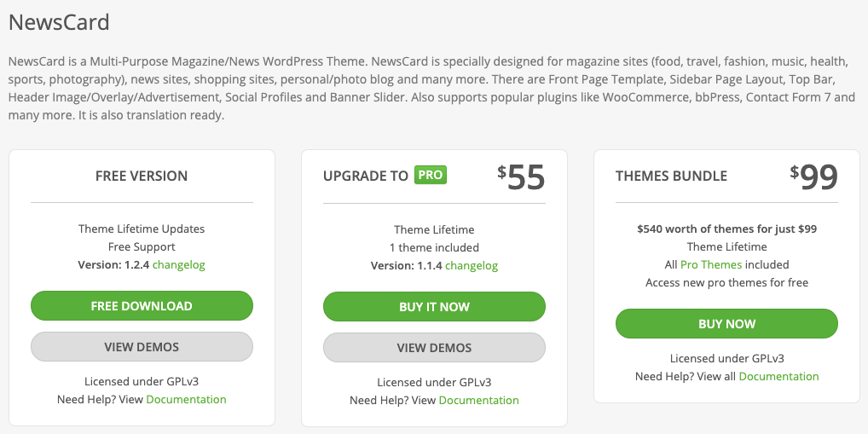Click the BUY NOW button in Themes Bundle
This screenshot has height=434, width=868.
726,324
